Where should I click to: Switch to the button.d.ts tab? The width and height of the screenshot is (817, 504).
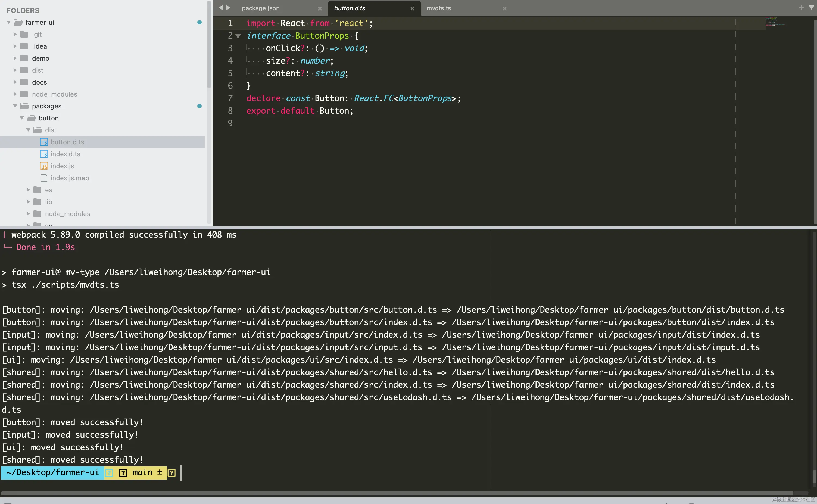(350, 8)
